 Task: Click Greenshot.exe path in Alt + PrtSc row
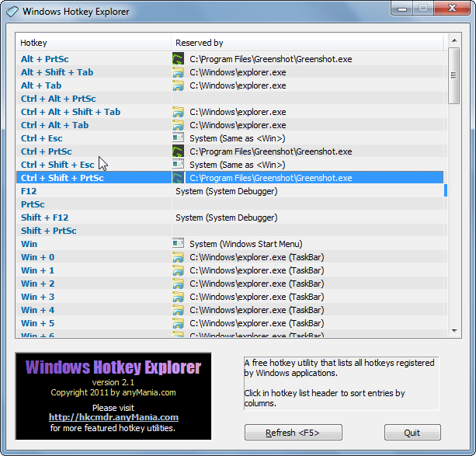point(271,59)
